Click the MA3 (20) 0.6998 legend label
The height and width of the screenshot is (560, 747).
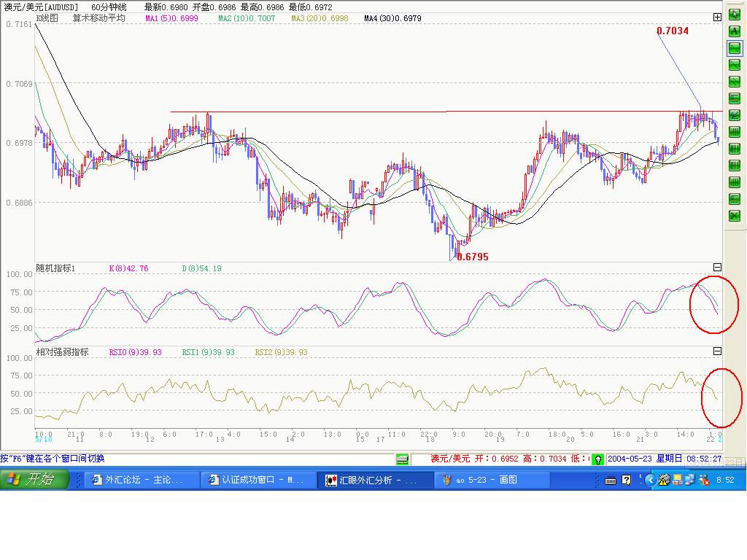[x=320, y=18]
